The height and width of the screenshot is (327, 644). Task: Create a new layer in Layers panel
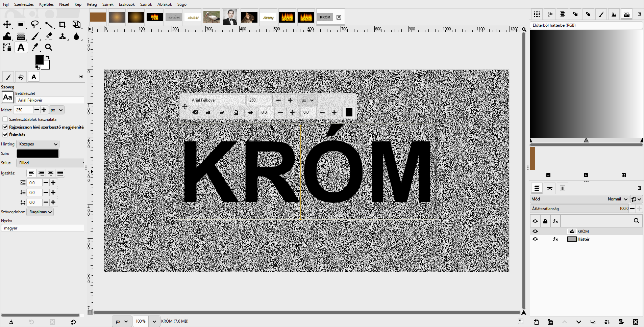[x=536, y=322]
